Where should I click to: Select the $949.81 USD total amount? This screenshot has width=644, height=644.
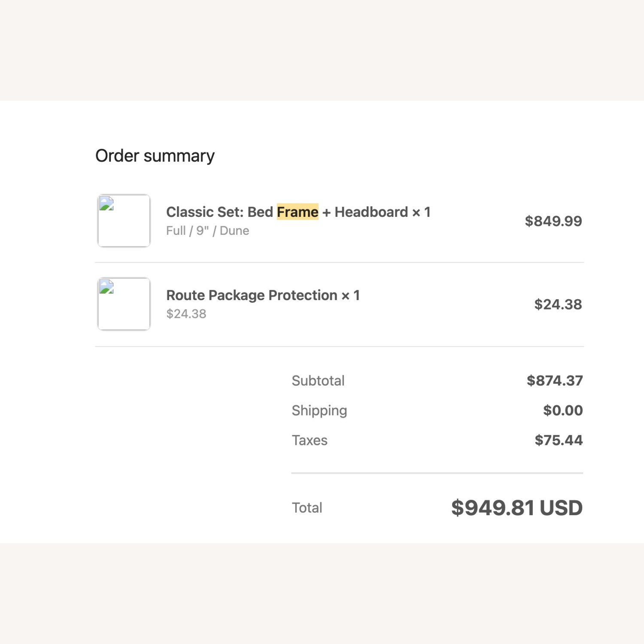[516, 508]
